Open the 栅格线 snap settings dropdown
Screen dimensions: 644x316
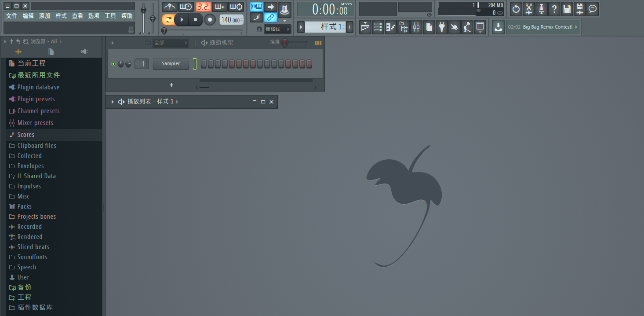(277, 29)
